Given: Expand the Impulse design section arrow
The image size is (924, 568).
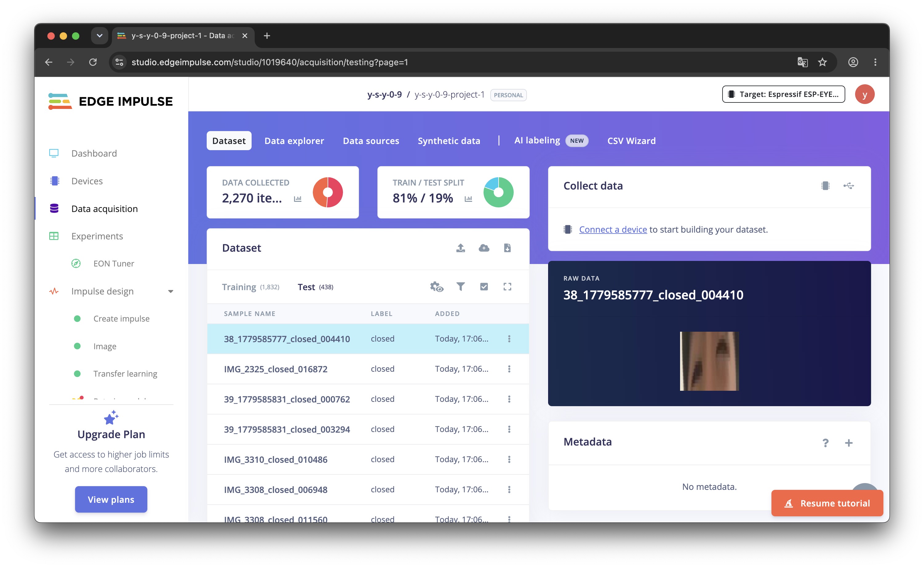Looking at the screenshot, I should pyautogui.click(x=170, y=291).
